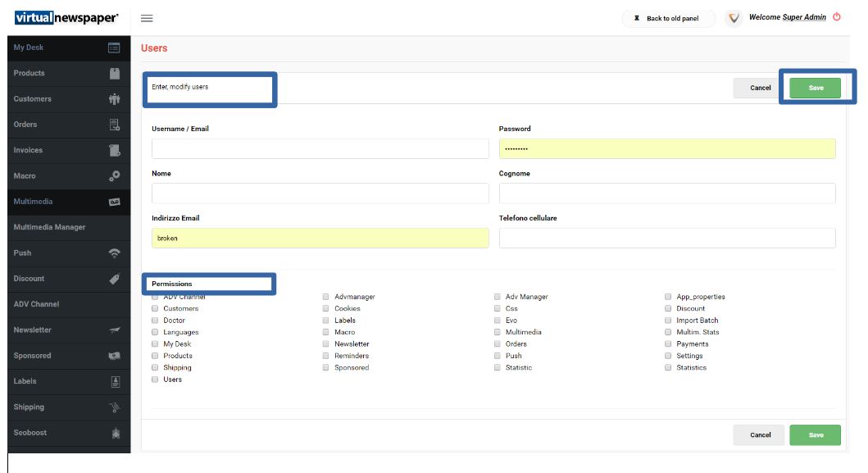Click the Customers people icon in sidebar
This screenshot has height=473, width=868.
(x=115, y=99)
